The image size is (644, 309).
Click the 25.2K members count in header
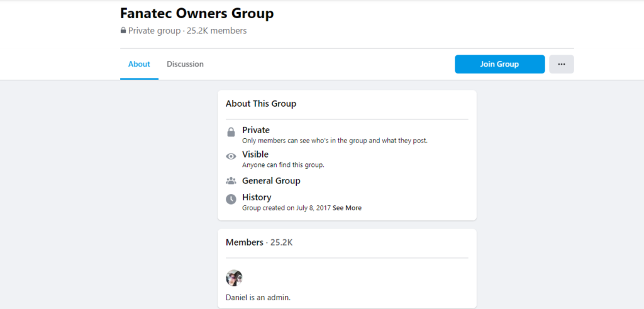tap(217, 31)
